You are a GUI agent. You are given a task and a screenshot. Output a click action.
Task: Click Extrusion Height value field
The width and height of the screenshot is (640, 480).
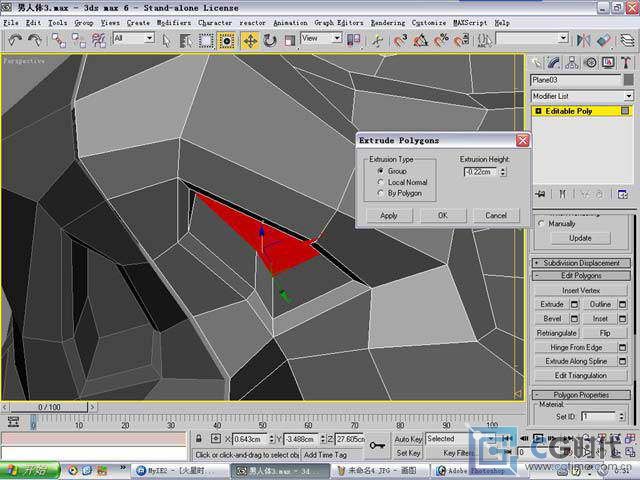coord(480,172)
